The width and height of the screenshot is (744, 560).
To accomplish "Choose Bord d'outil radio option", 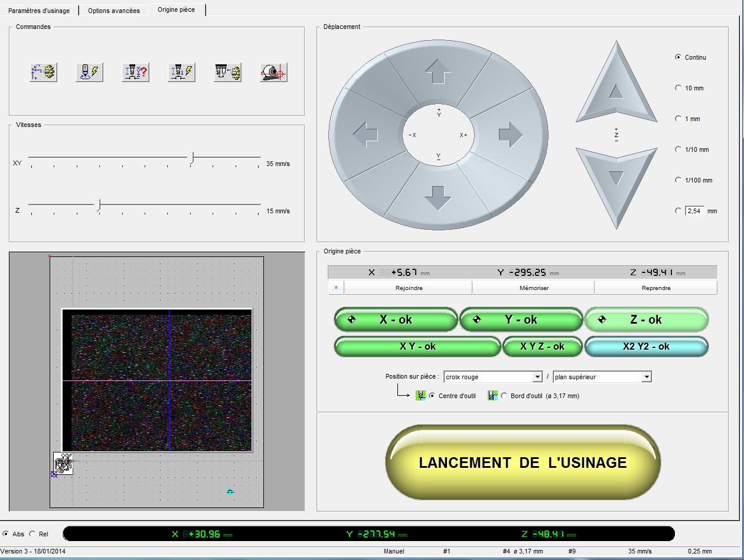I will tap(504, 396).
